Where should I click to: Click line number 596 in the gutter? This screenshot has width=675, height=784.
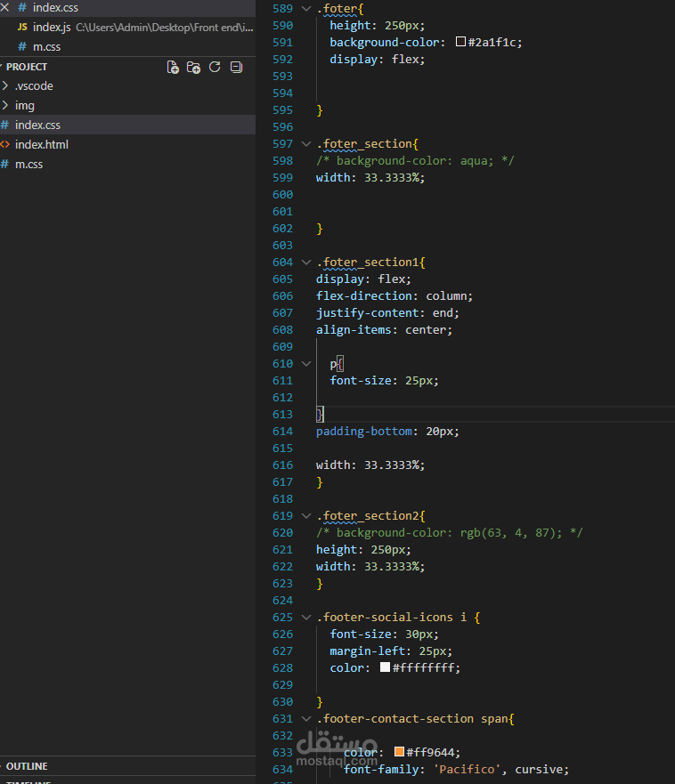(282, 127)
